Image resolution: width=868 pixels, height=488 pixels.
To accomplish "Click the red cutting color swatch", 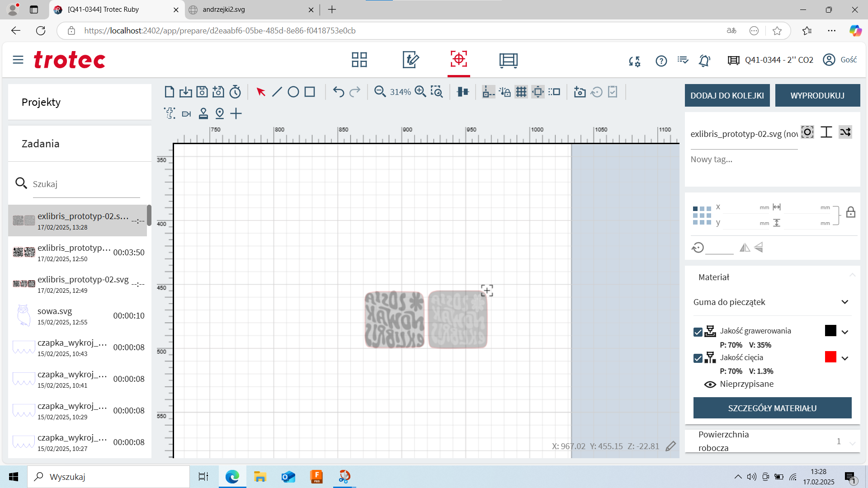I will click(830, 357).
